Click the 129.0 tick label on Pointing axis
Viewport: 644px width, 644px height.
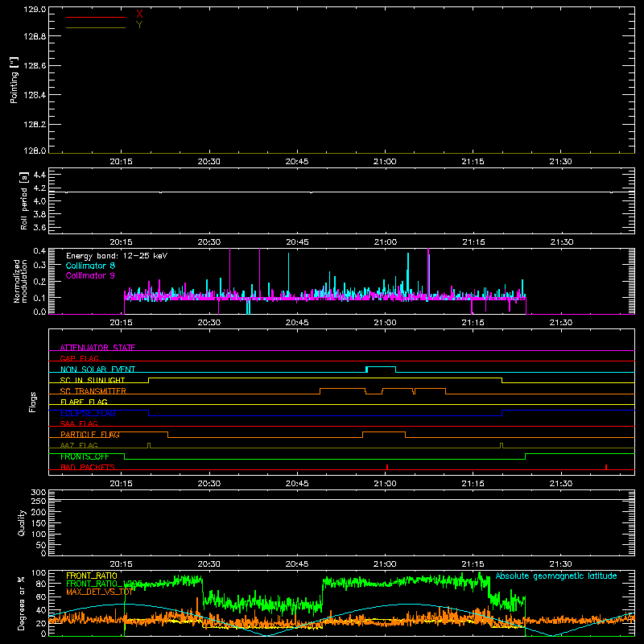[x=35, y=10]
